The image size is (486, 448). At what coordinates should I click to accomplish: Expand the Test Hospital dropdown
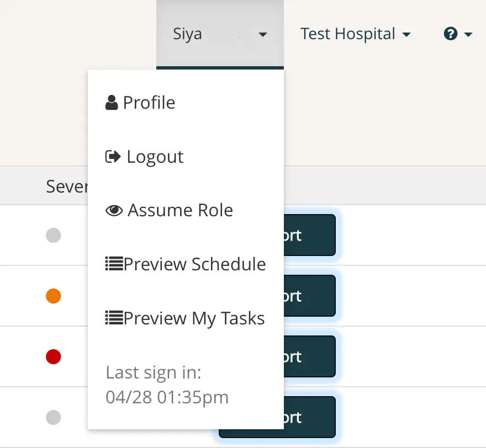(x=355, y=34)
